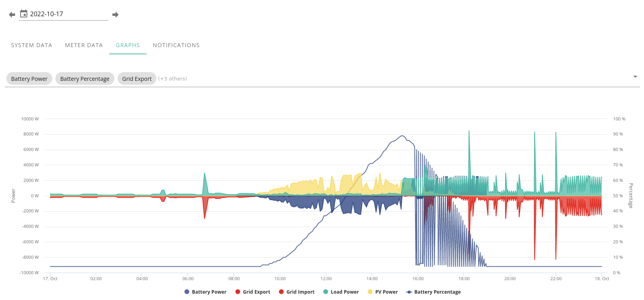
Task: Click the Percentage axis title
Action: tap(631, 195)
